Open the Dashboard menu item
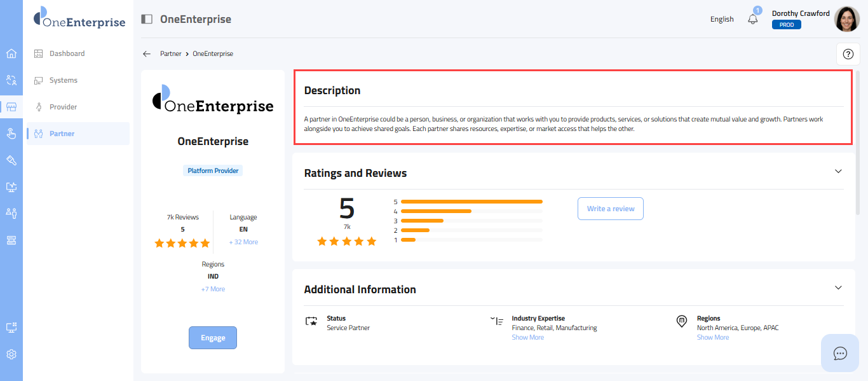The image size is (868, 381). [x=67, y=53]
